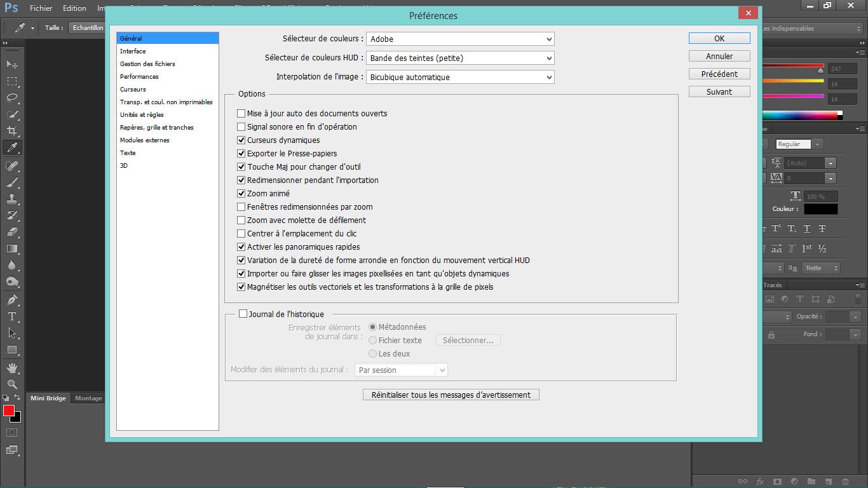Image resolution: width=868 pixels, height=488 pixels.
Task: Select the Eraser tool
Action: pyautogui.click(x=12, y=232)
